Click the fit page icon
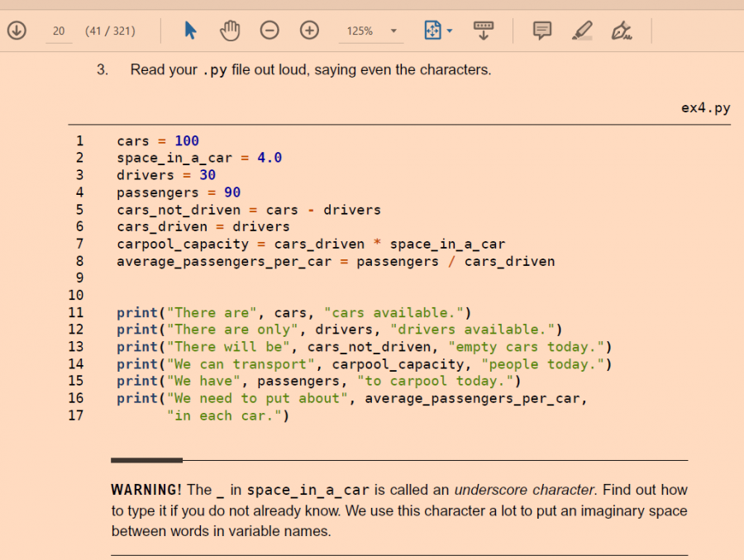The image size is (744, 560). 433,31
